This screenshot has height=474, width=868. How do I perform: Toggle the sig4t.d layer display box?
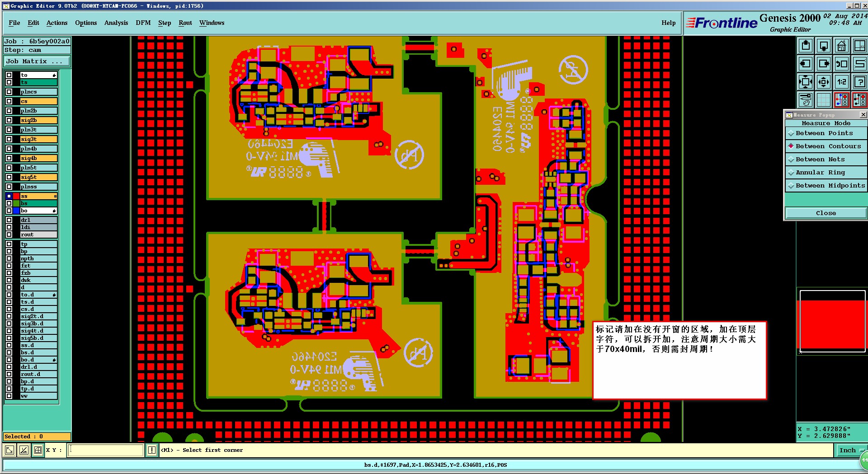(9, 331)
